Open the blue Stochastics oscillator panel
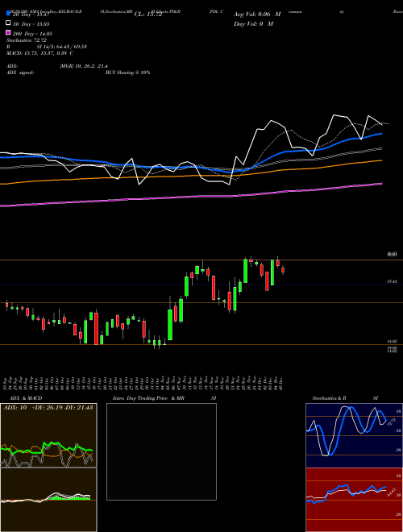The width and height of the screenshot is (403, 532). [354, 435]
